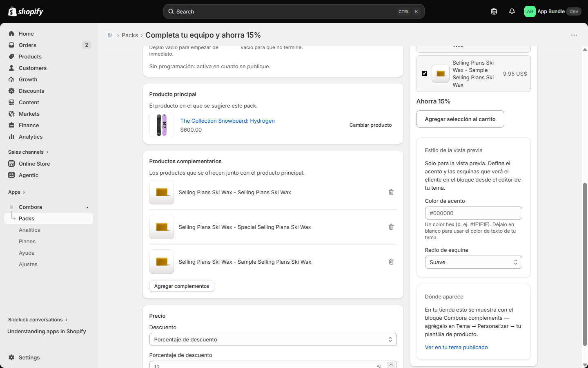Click the breadcrumb app icon before Packs
588x368 pixels.
(x=110, y=35)
